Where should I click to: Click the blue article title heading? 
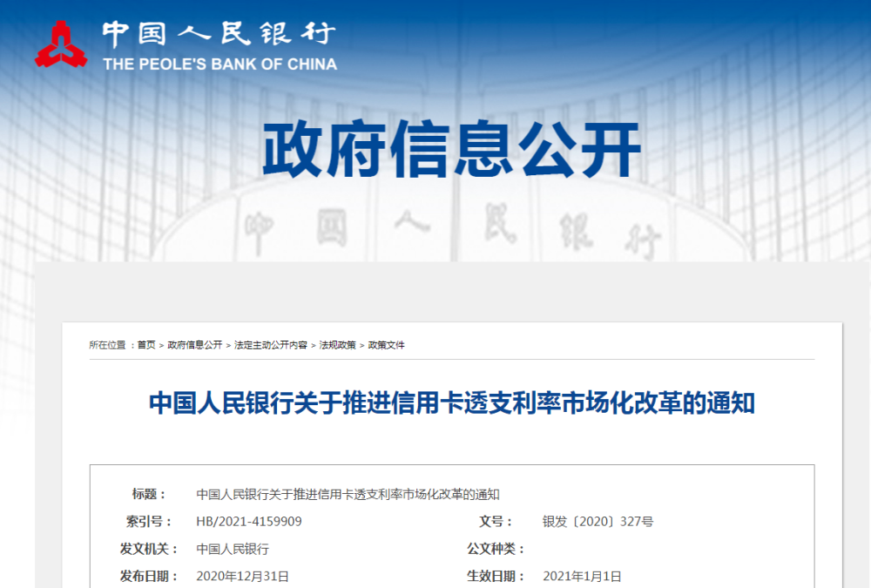(x=452, y=403)
